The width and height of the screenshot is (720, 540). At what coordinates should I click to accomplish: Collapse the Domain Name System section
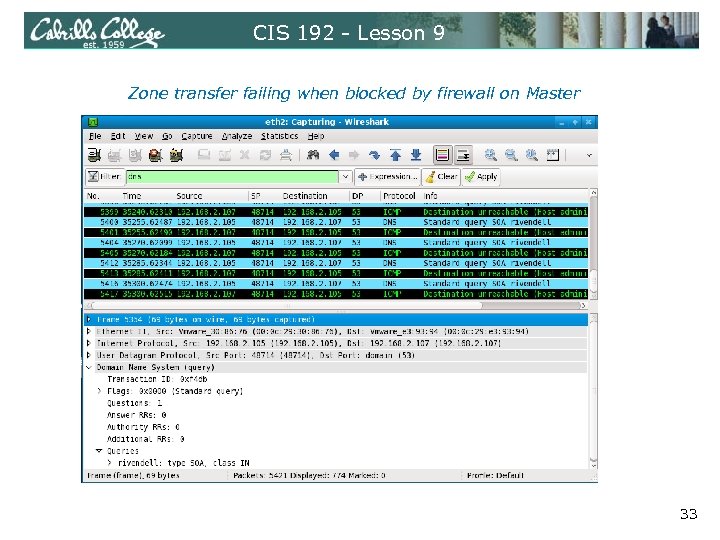(x=89, y=367)
